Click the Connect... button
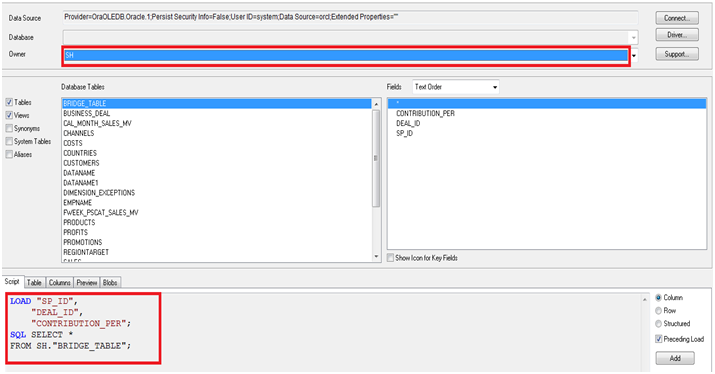The width and height of the screenshot is (715, 374). (x=677, y=18)
